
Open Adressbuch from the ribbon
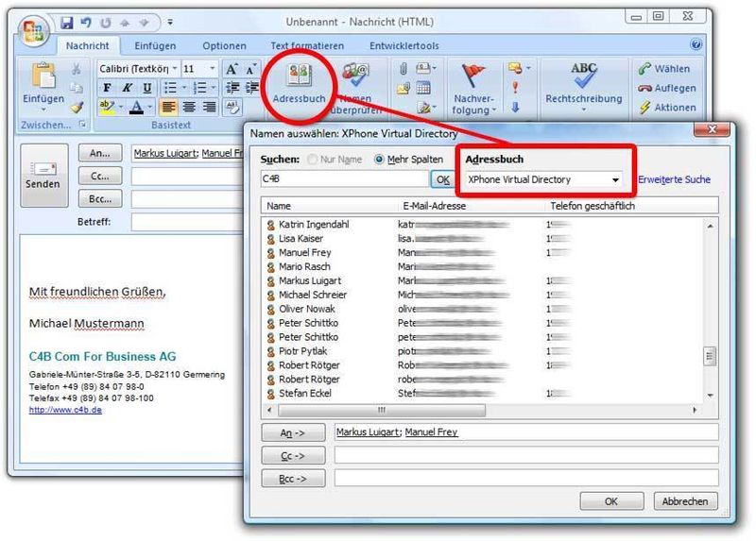(x=299, y=84)
